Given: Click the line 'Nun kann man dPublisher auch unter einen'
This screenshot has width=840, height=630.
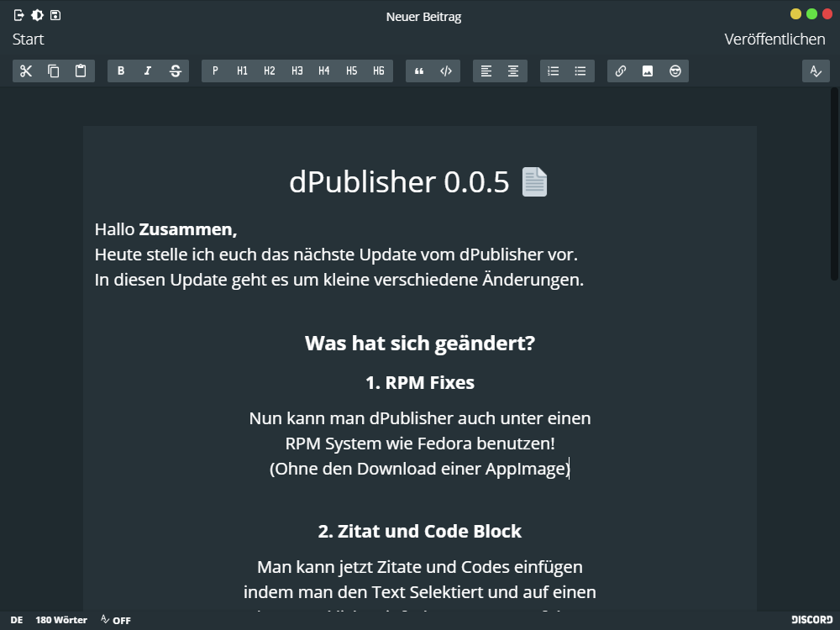Looking at the screenshot, I should (x=420, y=418).
